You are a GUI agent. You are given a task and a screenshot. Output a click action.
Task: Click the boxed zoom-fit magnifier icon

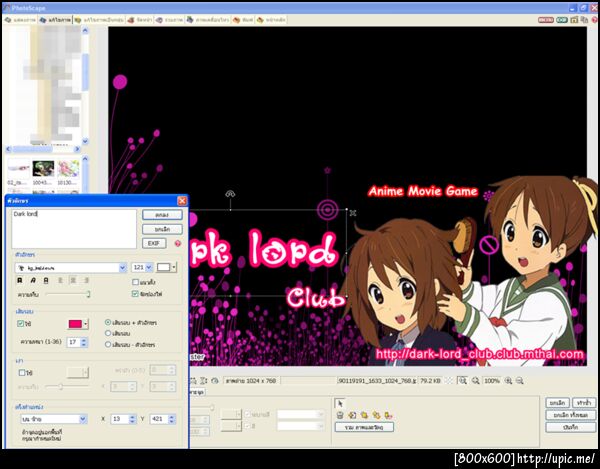462,381
